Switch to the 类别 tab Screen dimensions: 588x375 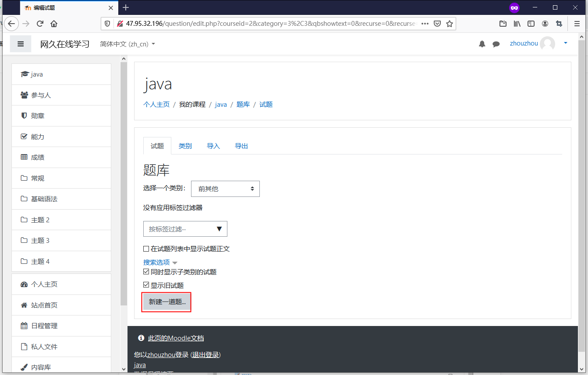185,146
